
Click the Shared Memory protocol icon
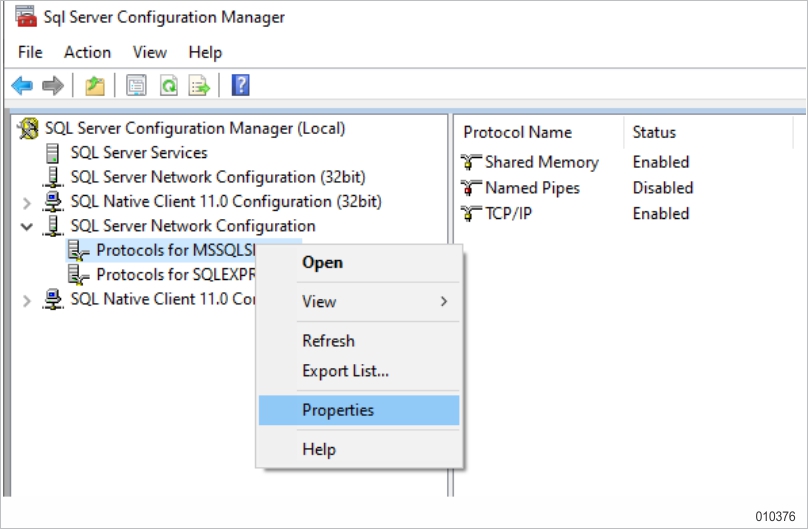coord(470,162)
